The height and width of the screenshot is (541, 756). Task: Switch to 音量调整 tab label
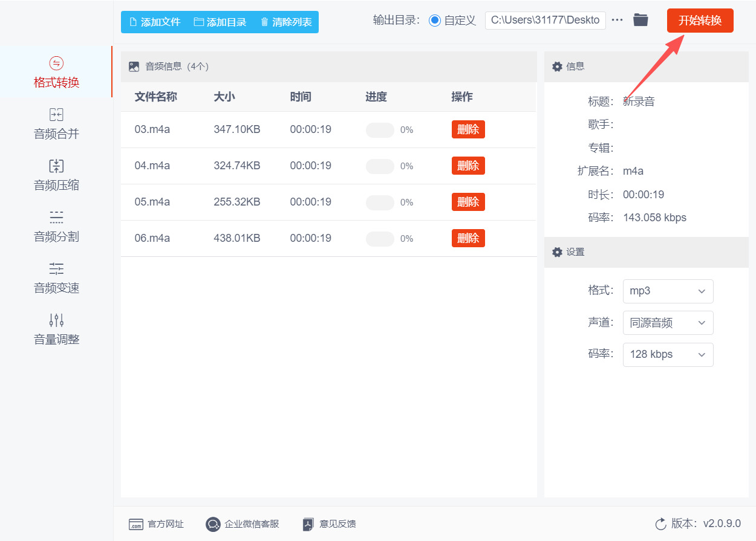click(x=56, y=340)
